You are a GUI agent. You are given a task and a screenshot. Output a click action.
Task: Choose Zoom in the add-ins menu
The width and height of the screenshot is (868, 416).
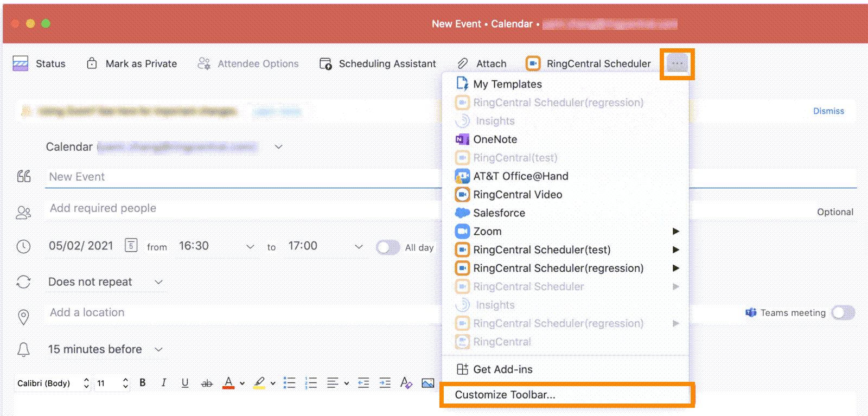487,232
